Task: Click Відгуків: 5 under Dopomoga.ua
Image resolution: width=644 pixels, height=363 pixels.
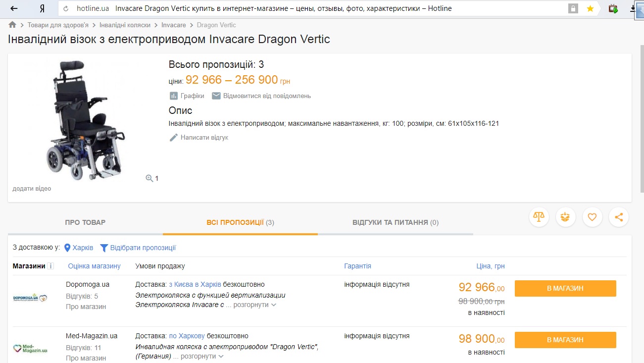Action: tap(82, 296)
